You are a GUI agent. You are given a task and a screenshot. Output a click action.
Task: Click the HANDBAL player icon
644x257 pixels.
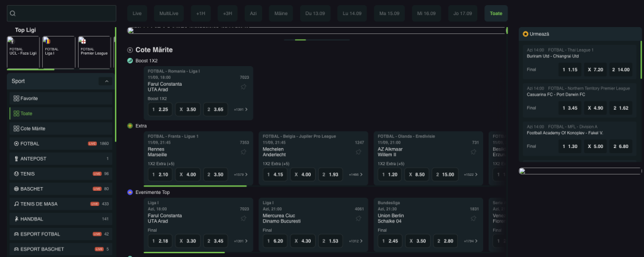[16, 219]
